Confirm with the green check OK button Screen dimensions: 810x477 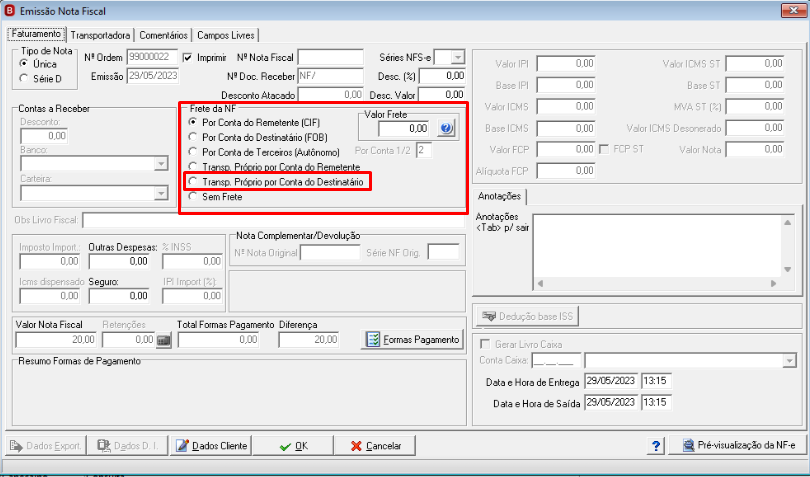(x=292, y=445)
